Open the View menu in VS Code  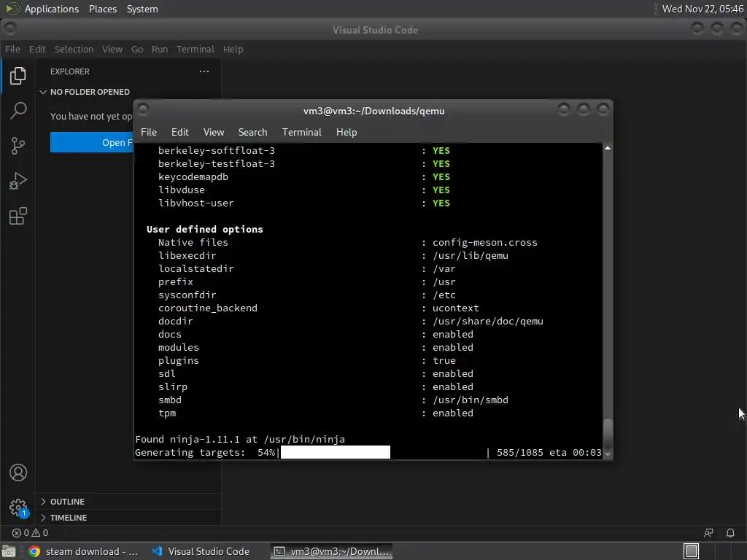(x=112, y=49)
